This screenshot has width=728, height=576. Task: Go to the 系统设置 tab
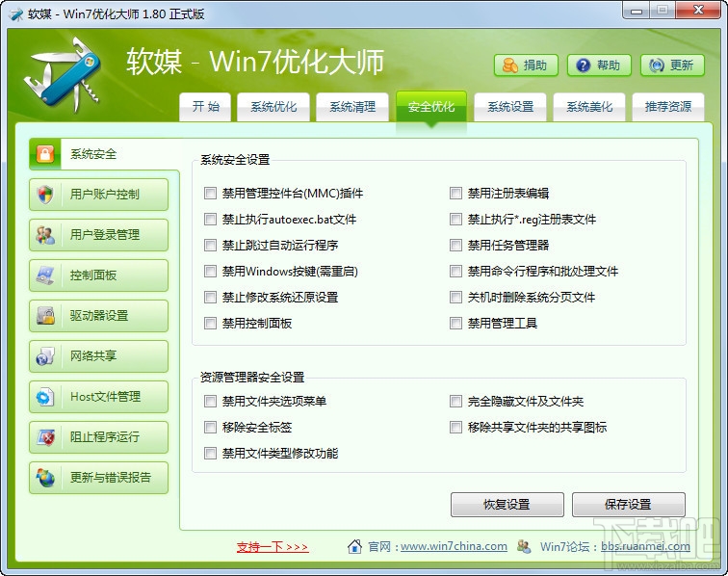coord(510,107)
